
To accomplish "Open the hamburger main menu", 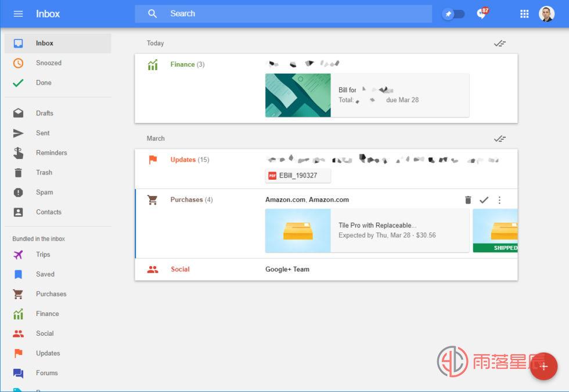I will [x=18, y=14].
